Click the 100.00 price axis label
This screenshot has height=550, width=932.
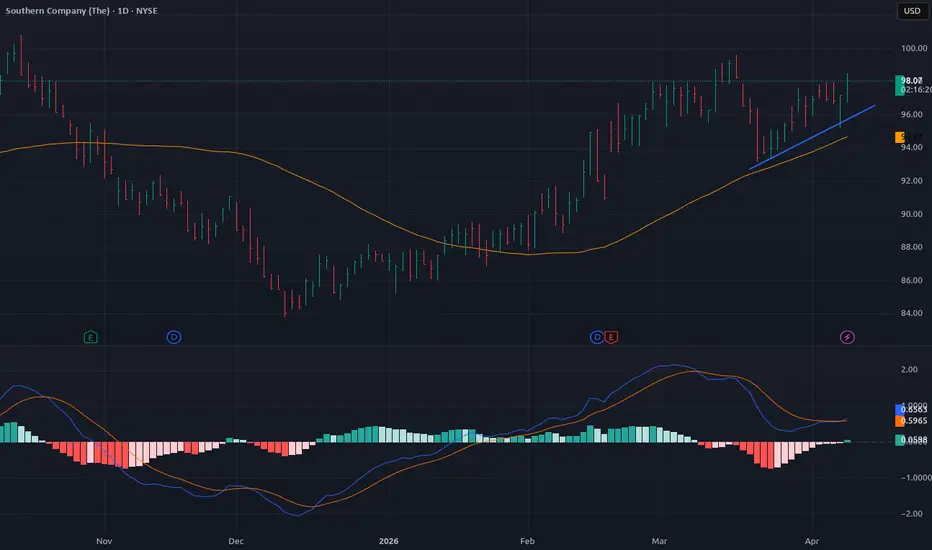pos(914,48)
